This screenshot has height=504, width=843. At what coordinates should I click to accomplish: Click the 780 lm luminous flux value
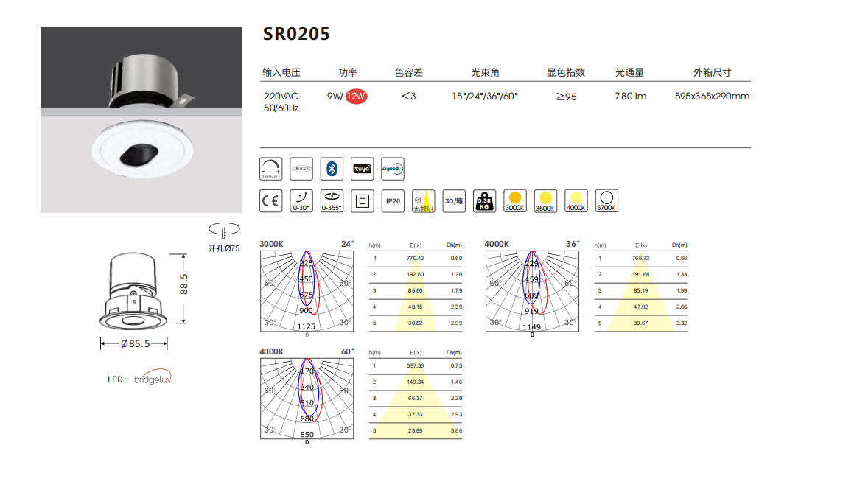click(x=630, y=97)
